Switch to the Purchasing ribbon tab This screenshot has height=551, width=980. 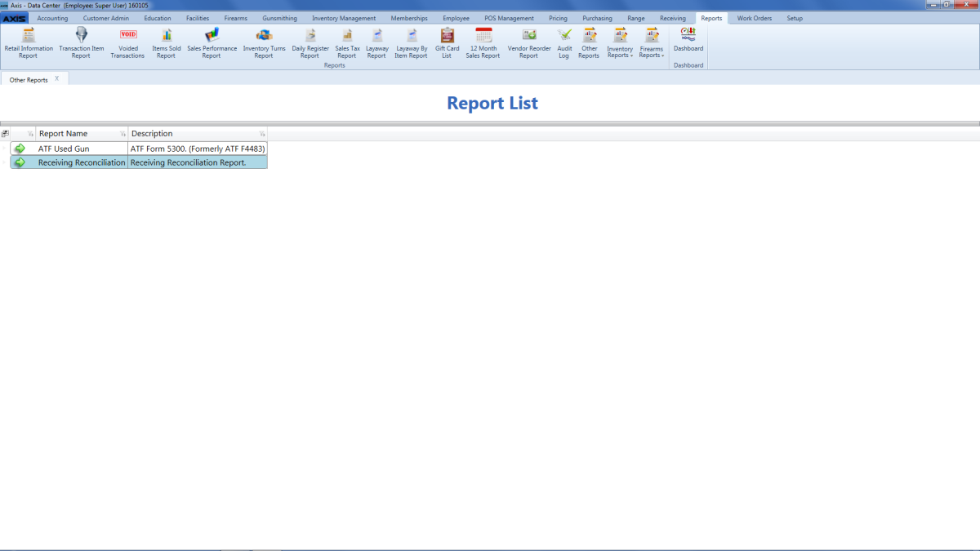click(598, 18)
